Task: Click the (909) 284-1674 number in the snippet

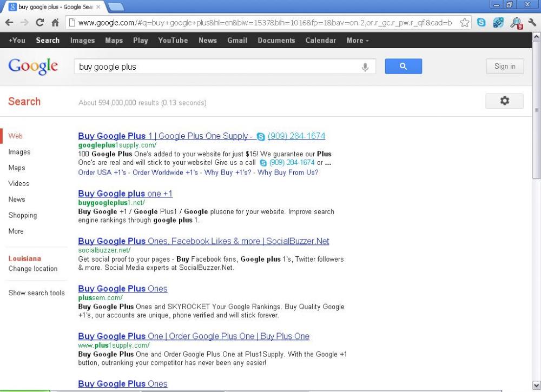Action: click(292, 162)
